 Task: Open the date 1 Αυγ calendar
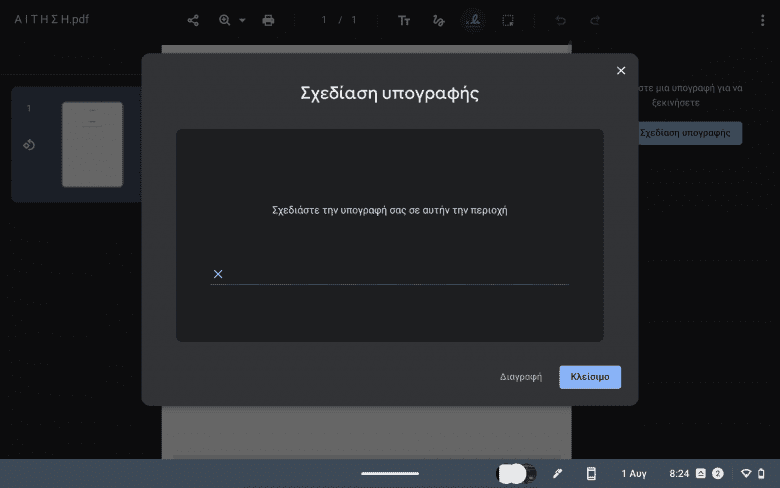635,473
